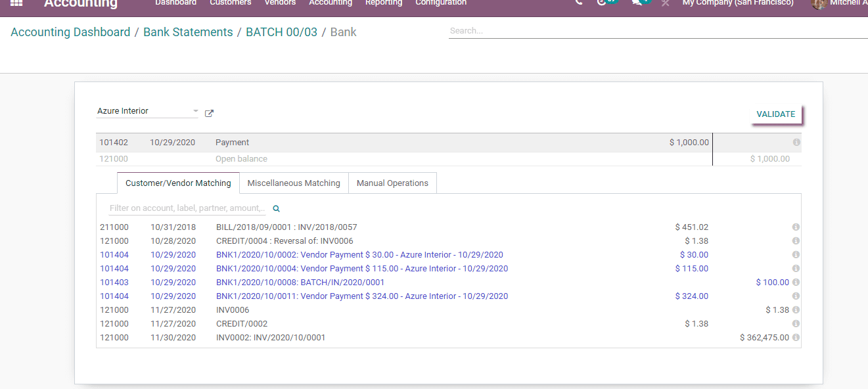Screen dimensions: 868x389
Task: Show info icon for BNK1/2020/10/0011 row
Action: pos(796,296)
